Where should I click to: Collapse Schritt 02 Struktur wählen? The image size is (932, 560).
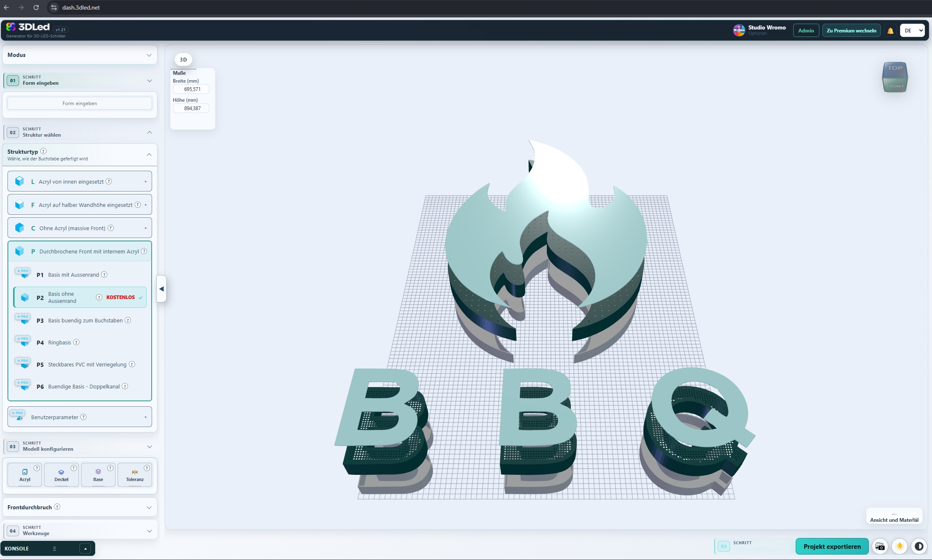pyautogui.click(x=80, y=132)
